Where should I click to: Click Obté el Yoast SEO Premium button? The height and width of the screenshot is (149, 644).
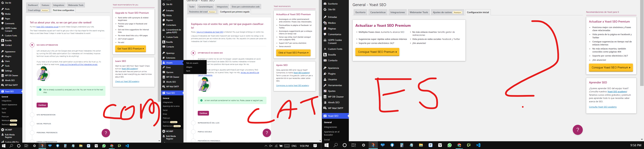(x=293, y=53)
